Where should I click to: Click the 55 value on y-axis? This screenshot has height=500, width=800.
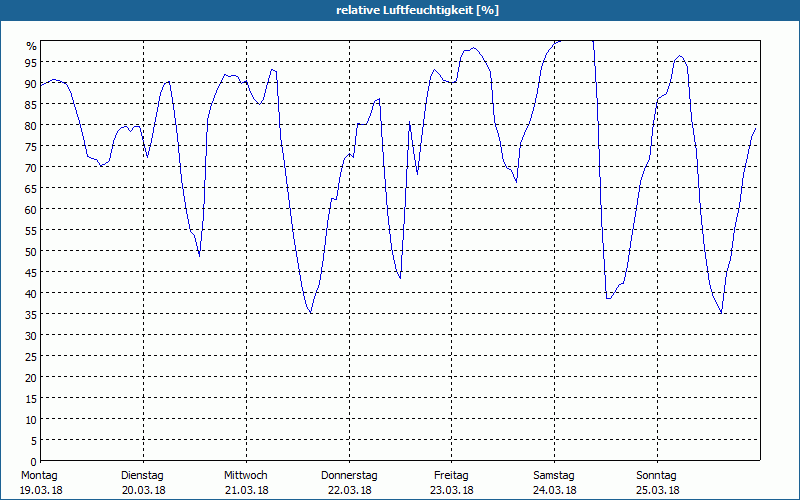pos(31,231)
